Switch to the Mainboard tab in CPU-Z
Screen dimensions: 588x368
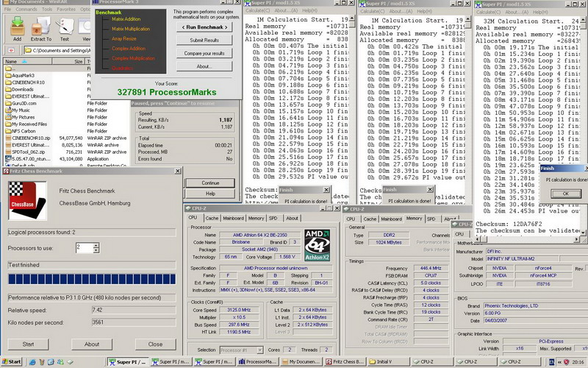[234, 218]
